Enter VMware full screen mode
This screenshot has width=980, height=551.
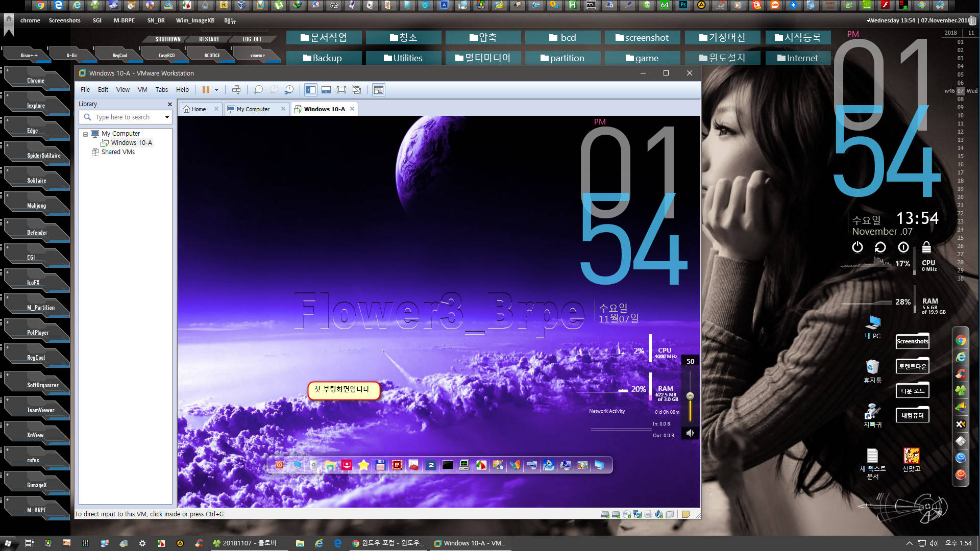click(x=341, y=90)
